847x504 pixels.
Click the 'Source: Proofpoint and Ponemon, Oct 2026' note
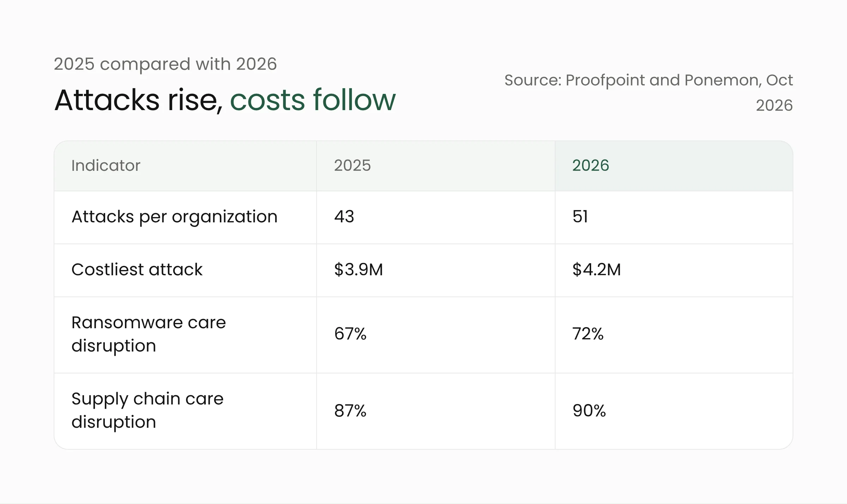tap(648, 92)
